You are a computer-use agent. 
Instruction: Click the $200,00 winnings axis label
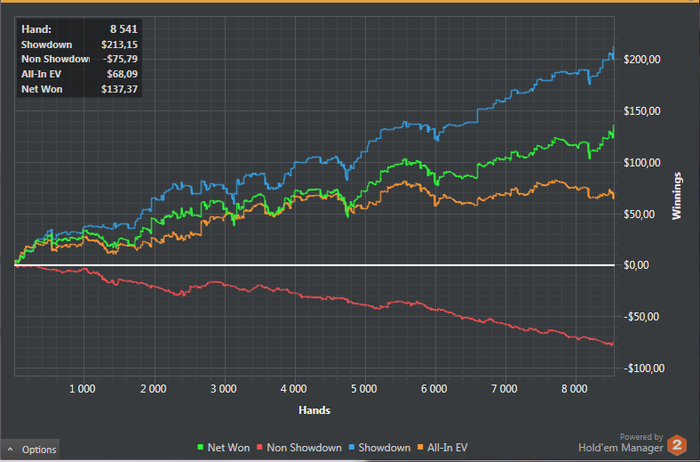coord(642,59)
